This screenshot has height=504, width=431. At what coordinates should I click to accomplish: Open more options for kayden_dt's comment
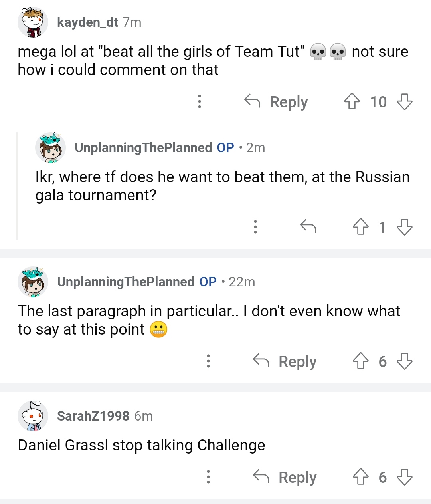pyautogui.click(x=200, y=102)
